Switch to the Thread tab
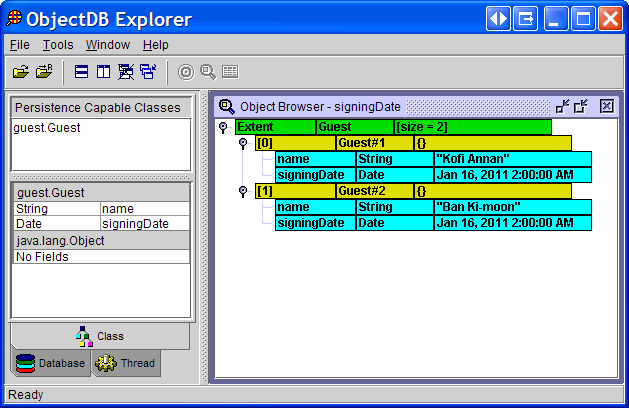The width and height of the screenshot is (629, 408). pos(126,363)
